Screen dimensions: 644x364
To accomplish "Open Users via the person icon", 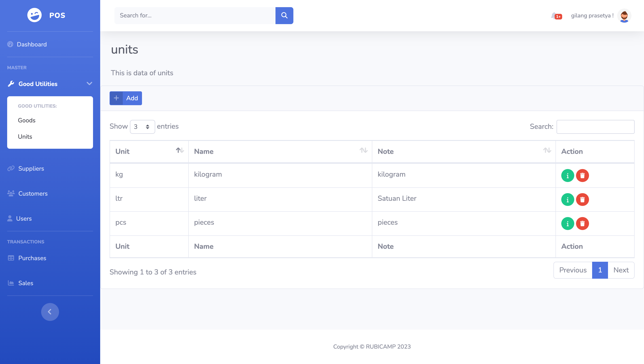I will pos(10,218).
